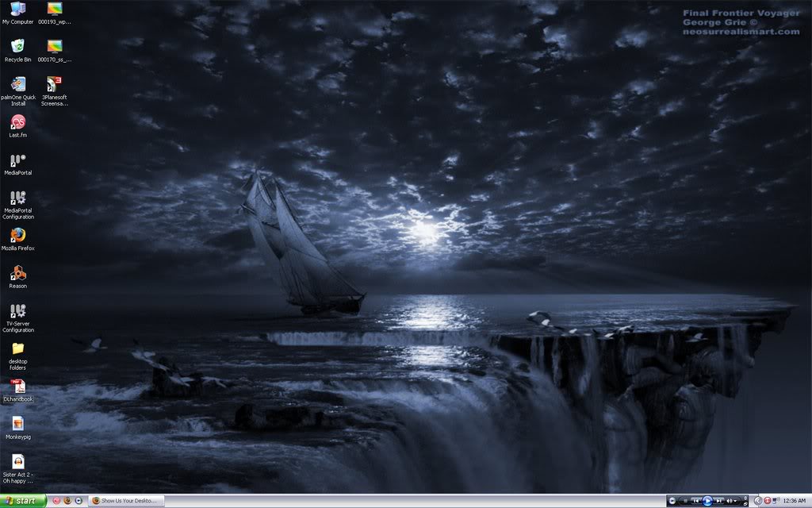Click the red system tray icon

tap(768, 501)
